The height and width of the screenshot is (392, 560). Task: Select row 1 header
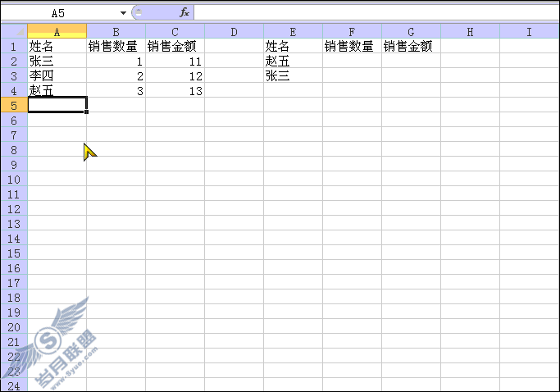coord(14,47)
